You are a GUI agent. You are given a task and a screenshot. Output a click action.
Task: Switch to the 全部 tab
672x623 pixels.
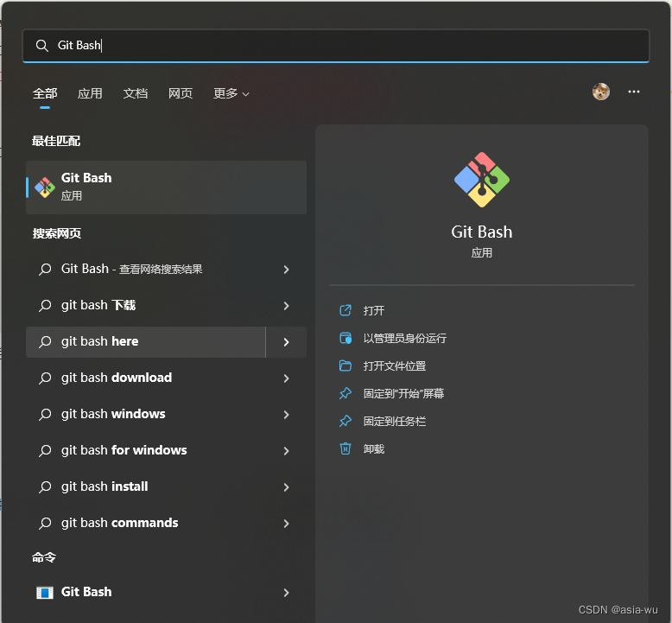click(45, 93)
